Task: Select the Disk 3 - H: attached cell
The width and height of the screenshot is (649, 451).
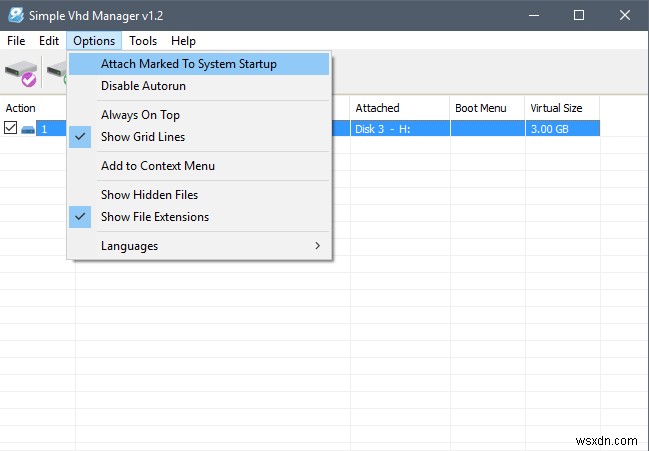Action: (x=399, y=129)
